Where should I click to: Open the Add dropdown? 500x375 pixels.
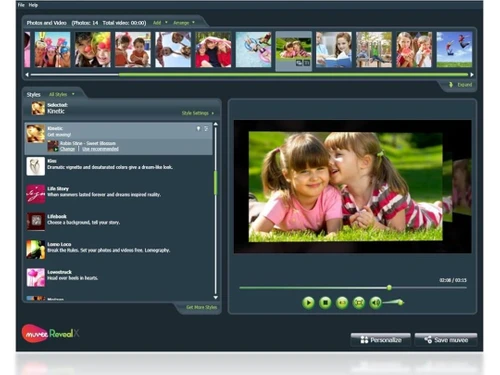point(160,23)
